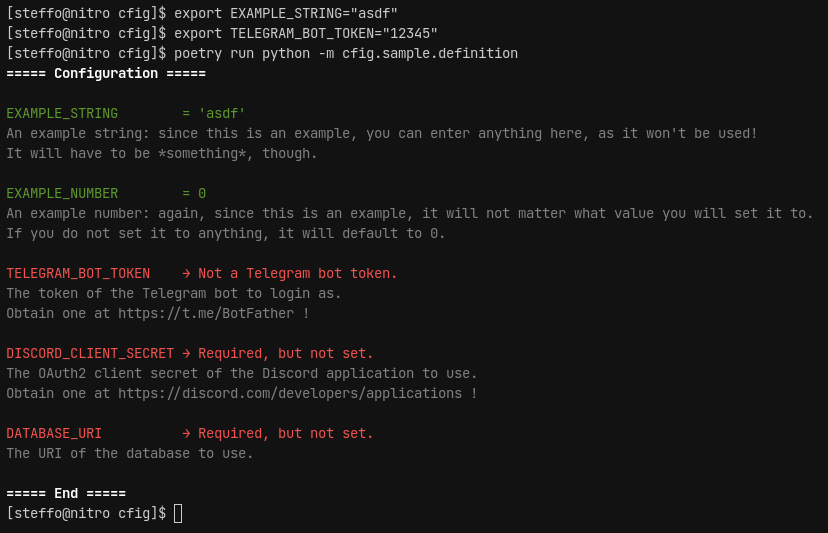Select the red DISCORD_CLIENT_SECRET variable name
Image resolution: width=828 pixels, height=533 pixels.
coord(90,354)
